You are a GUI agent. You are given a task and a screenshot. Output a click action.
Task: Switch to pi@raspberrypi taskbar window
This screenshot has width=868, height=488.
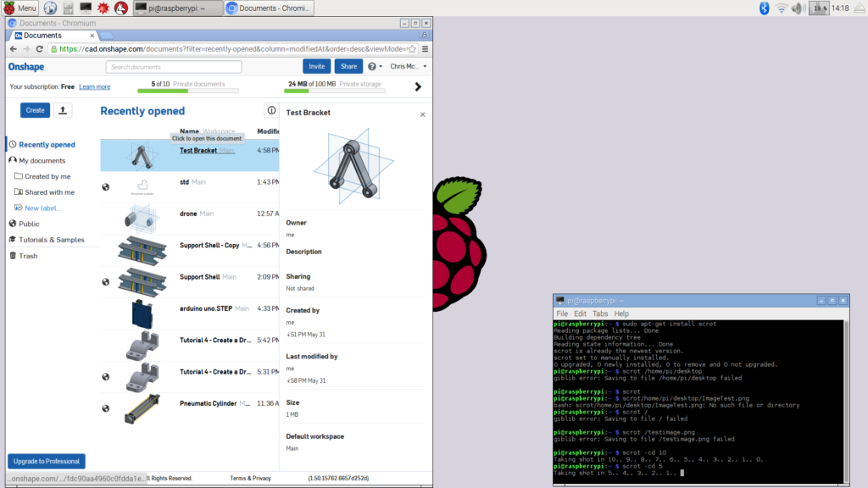point(177,8)
